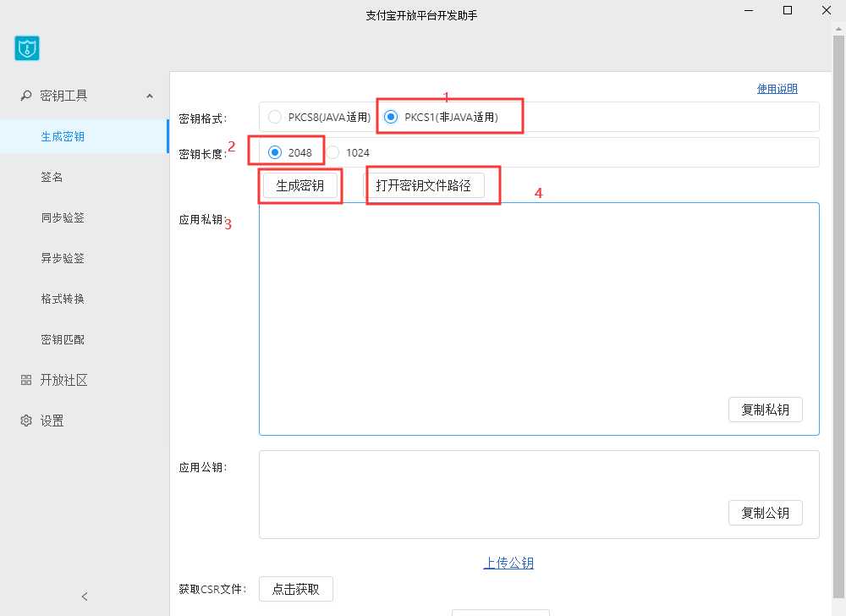Minimize the 支付宝开放平台开发助手 window

click(749, 10)
